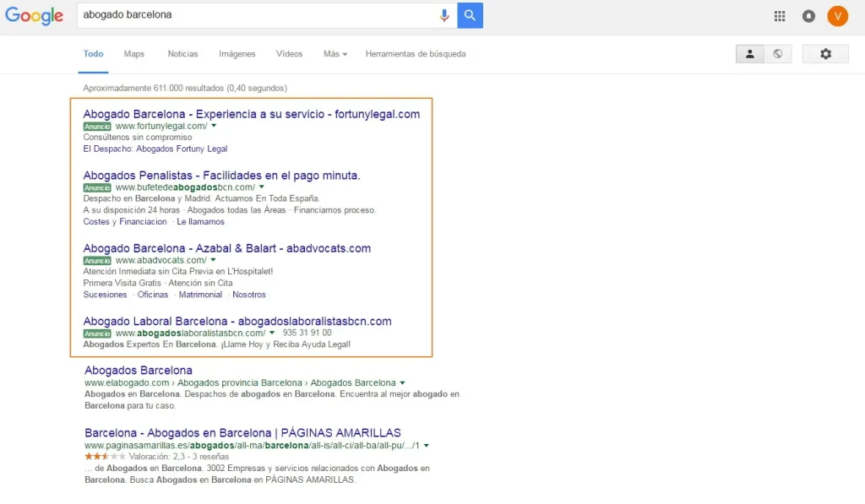This screenshot has height=504, width=865.
Task: Select the Todo tab
Action: 93,54
